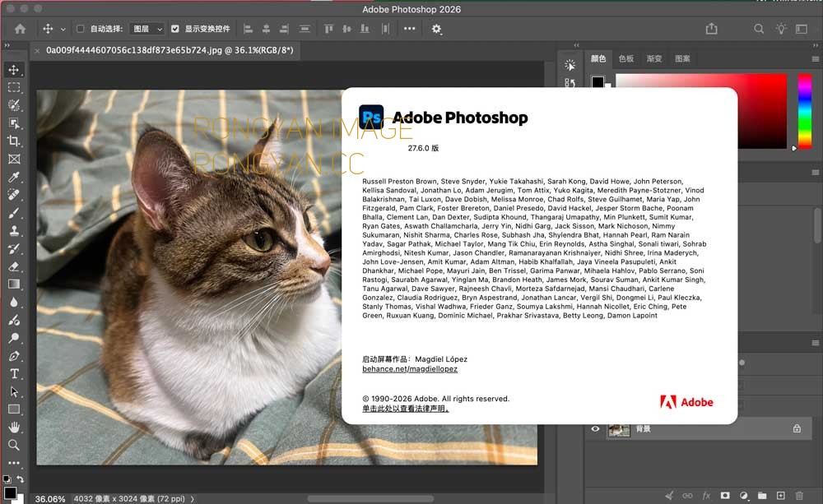823x504 pixels.
Task: Click the 36.06% zoom level field
Action: (x=50, y=499)
